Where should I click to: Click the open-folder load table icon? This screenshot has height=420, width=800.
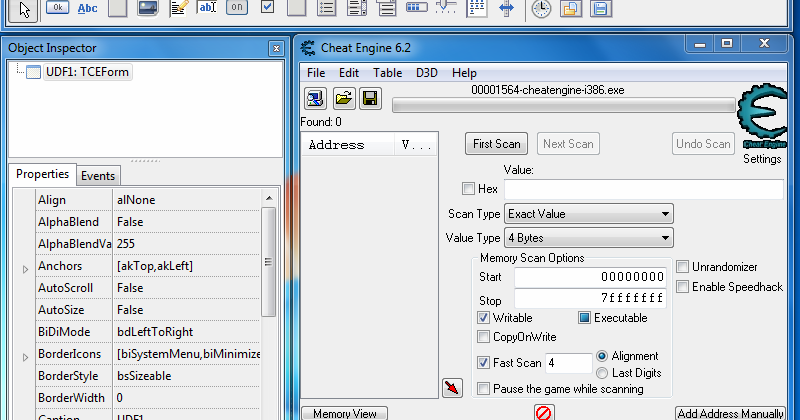click(x=344, y=98)
